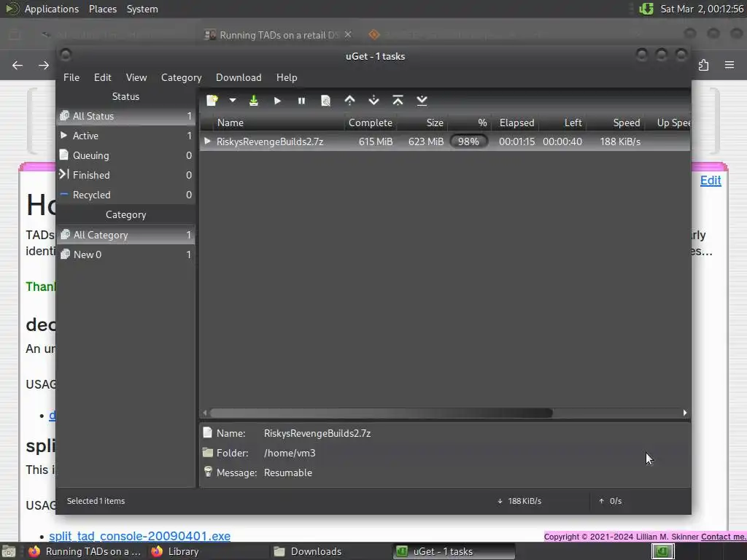Open the split_tad_console-20090401.exe link
Screen dimensions: 747x560
click(x=139, y=536)
